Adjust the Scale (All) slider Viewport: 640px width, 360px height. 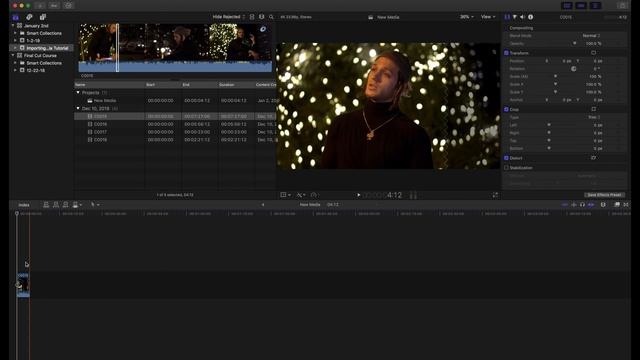tap(555, 76)
